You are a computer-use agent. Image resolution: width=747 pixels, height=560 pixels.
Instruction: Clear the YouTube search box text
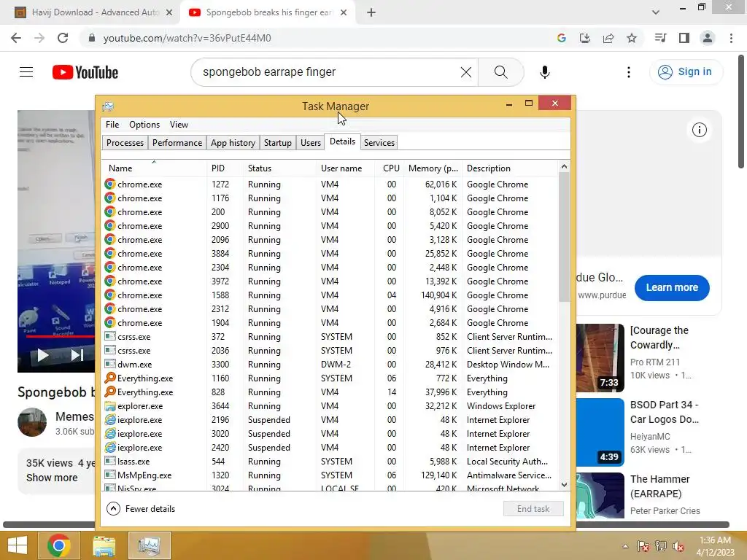point(466,72)
